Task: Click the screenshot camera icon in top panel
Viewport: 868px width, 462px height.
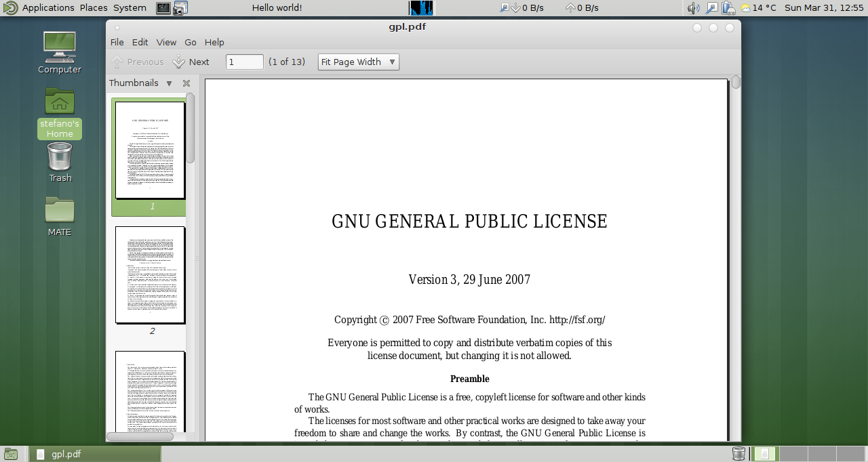Action: [180, 8]
